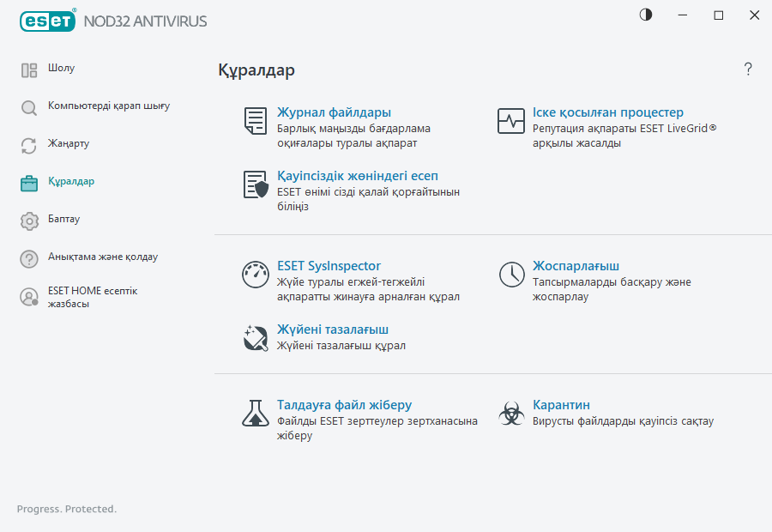The width and height of the screenshot is (772, 532).
Task: Open Журнал файлдары via the log file icon
Action: (x=255, y=121)
